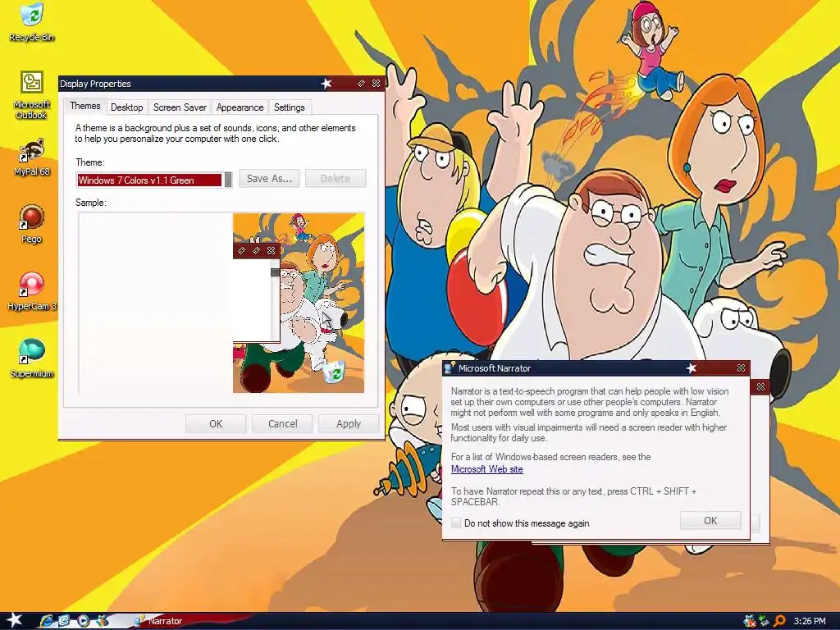This screenshot has height=630, width=840.
Task: Close the Microsoft Narrator message dialog
Action: click(x=741, y=368)
